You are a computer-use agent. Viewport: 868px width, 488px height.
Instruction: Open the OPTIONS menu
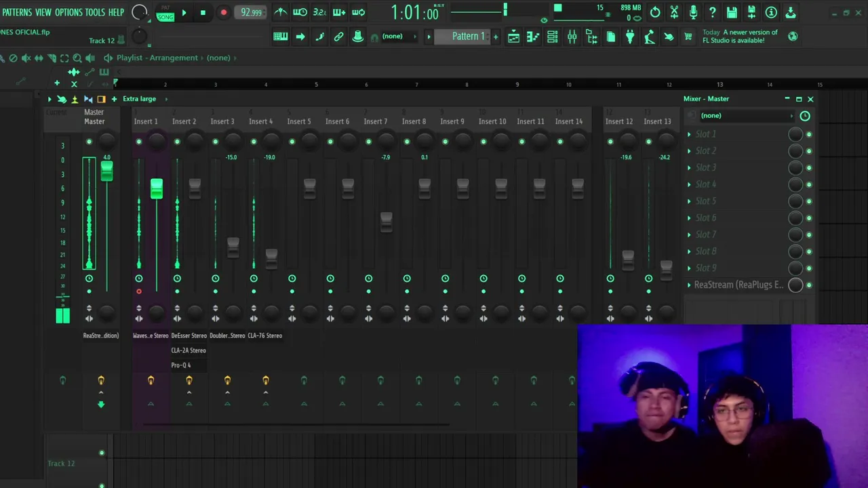[x=68, y=12]
